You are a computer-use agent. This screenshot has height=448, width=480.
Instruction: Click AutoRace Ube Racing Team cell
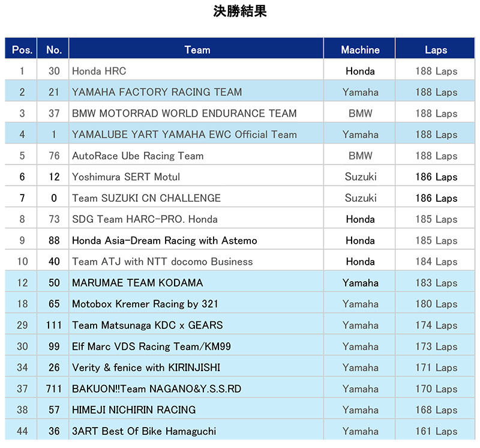point(196,156)
